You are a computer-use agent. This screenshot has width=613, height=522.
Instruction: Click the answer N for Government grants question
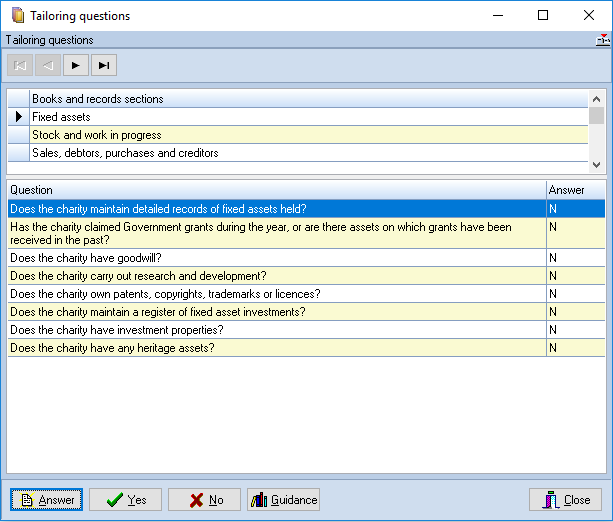pyautogui.click(x=575, y=233)
